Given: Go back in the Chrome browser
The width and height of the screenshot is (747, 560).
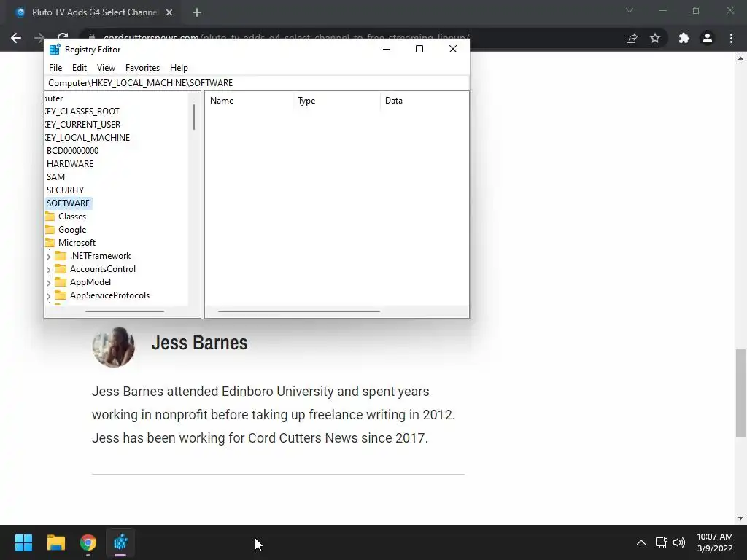Looking at the screenshot, I should [x=16, y=38].
